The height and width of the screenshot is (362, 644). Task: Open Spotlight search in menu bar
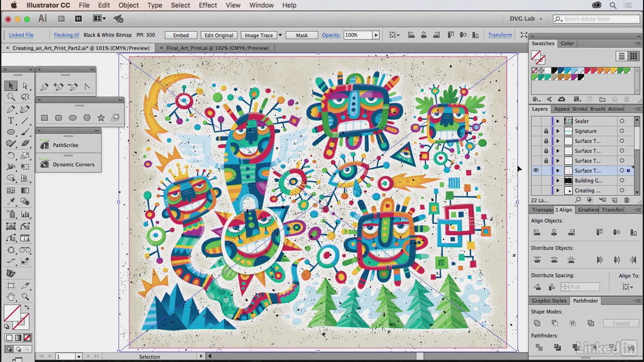point(613,5)
